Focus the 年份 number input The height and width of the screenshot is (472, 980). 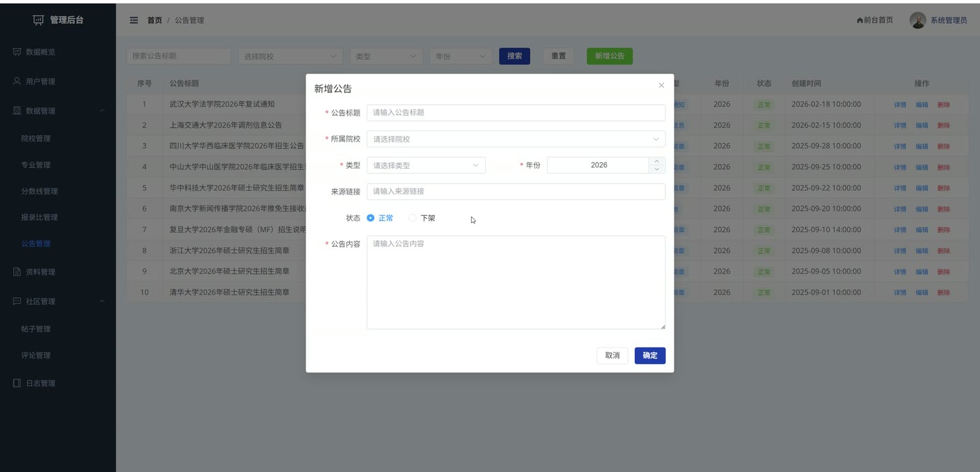[x=598, y=165]
